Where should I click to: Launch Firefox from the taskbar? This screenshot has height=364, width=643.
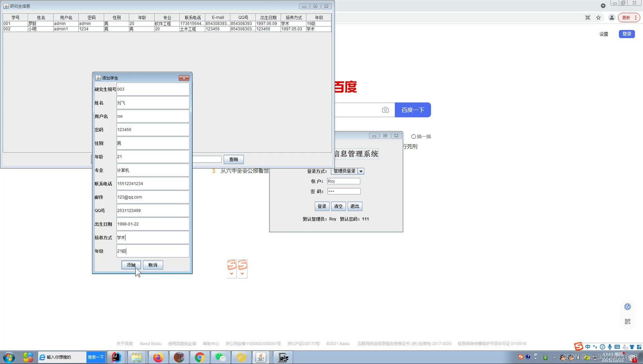tap(158, 357)
